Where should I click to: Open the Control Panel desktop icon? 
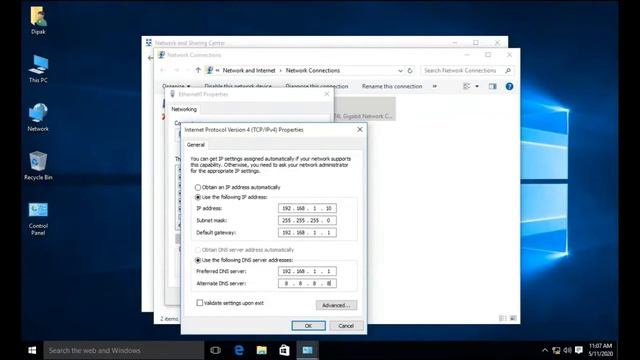38,218
